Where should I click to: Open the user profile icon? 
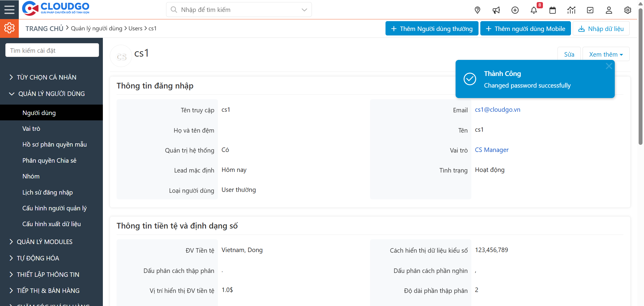(609, 10)
